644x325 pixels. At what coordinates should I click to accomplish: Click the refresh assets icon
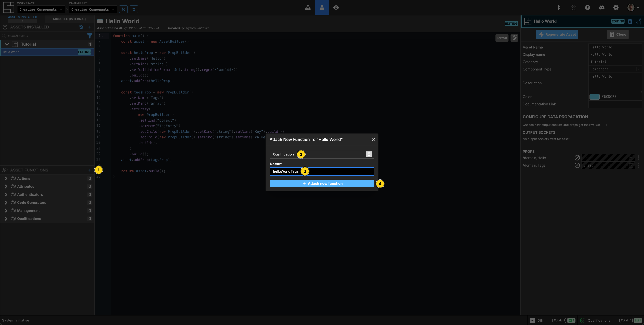click(81, 27)
